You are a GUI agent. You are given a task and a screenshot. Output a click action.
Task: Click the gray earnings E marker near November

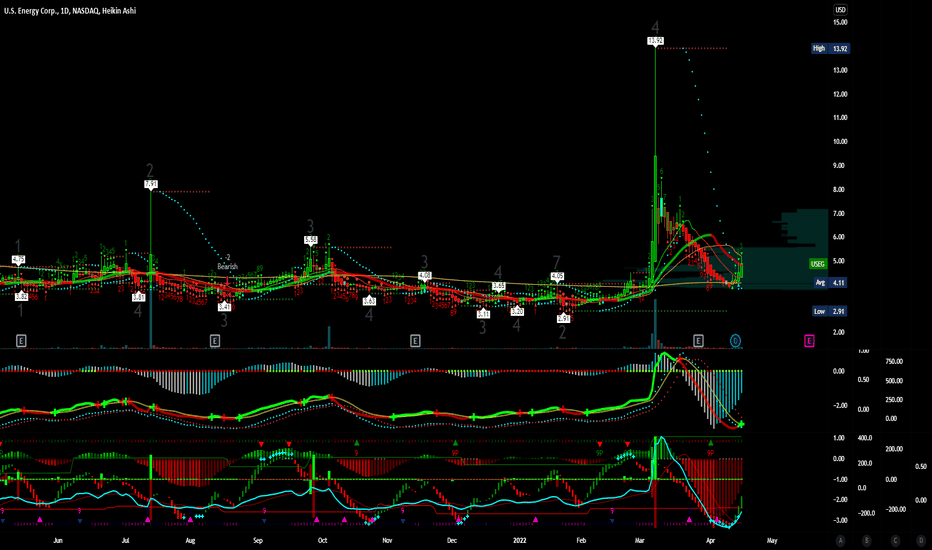pos(415,341)
